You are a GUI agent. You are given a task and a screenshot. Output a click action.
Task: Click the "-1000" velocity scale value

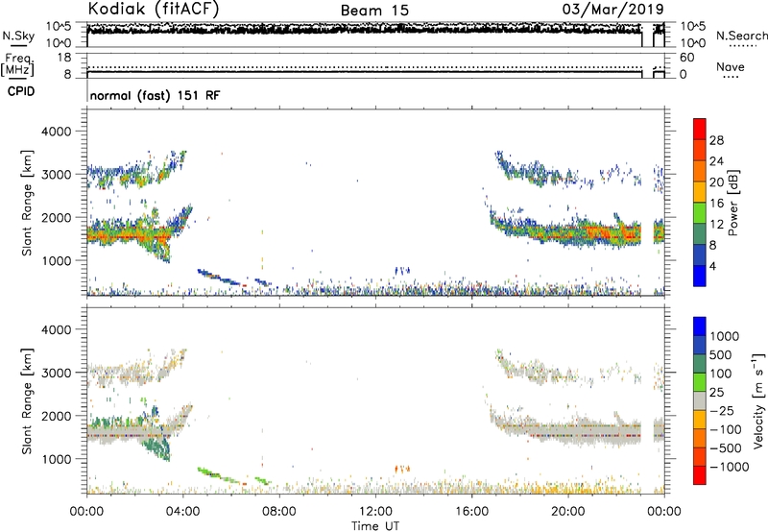click(729, 467)
